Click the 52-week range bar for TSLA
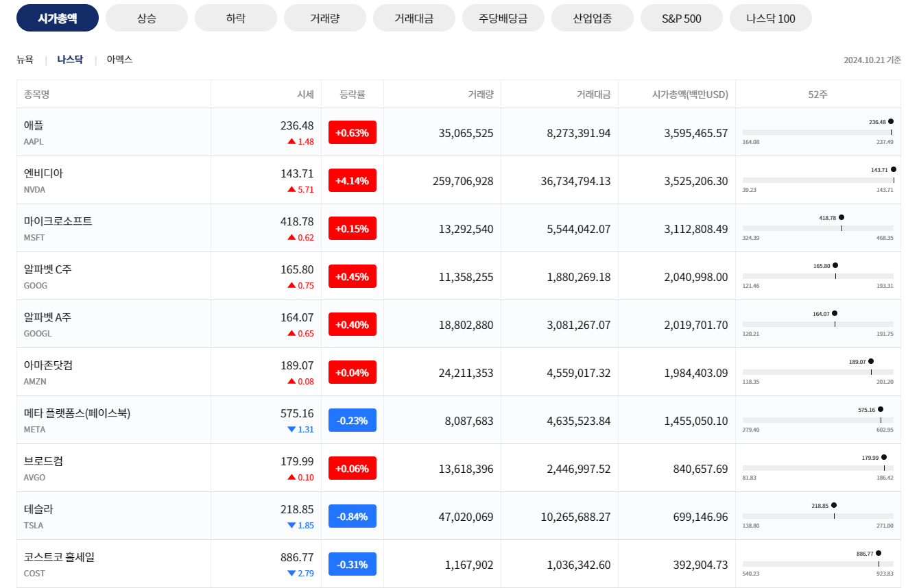The height and width of the screenshot is (588, 919). click(818, 516)
